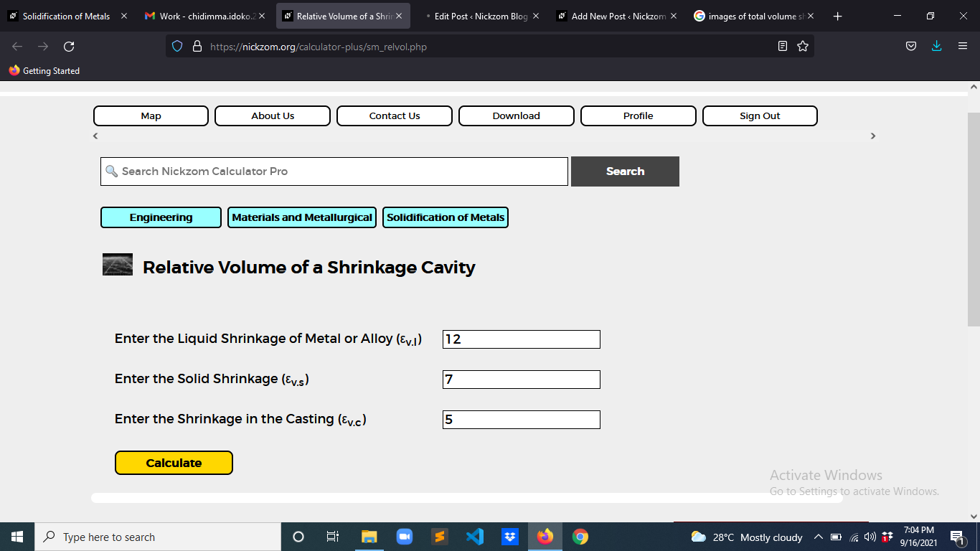Open Firefox downloads panel arrow
980x551 pixels.
[936, 47]
